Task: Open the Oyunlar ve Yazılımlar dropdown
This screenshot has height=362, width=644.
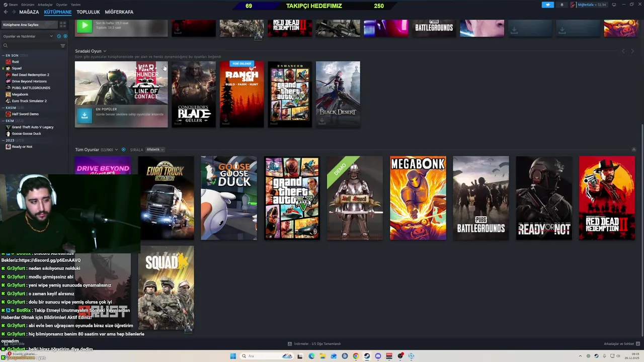Action: (28, 36)
